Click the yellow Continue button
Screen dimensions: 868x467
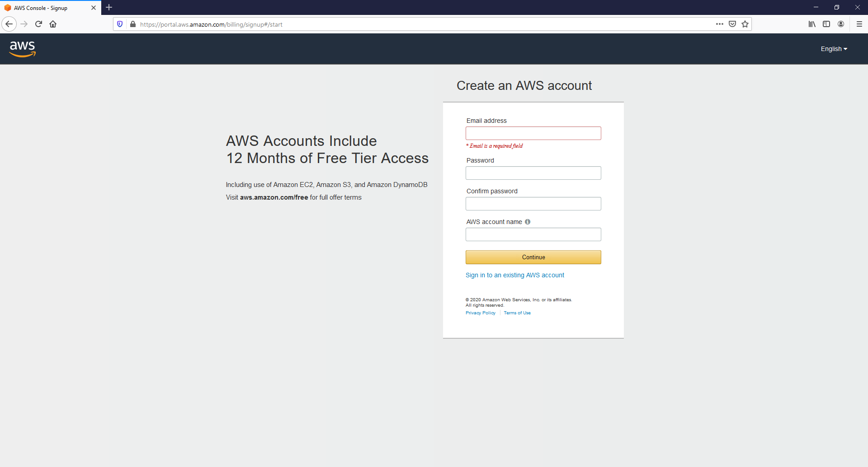(533, 257)
